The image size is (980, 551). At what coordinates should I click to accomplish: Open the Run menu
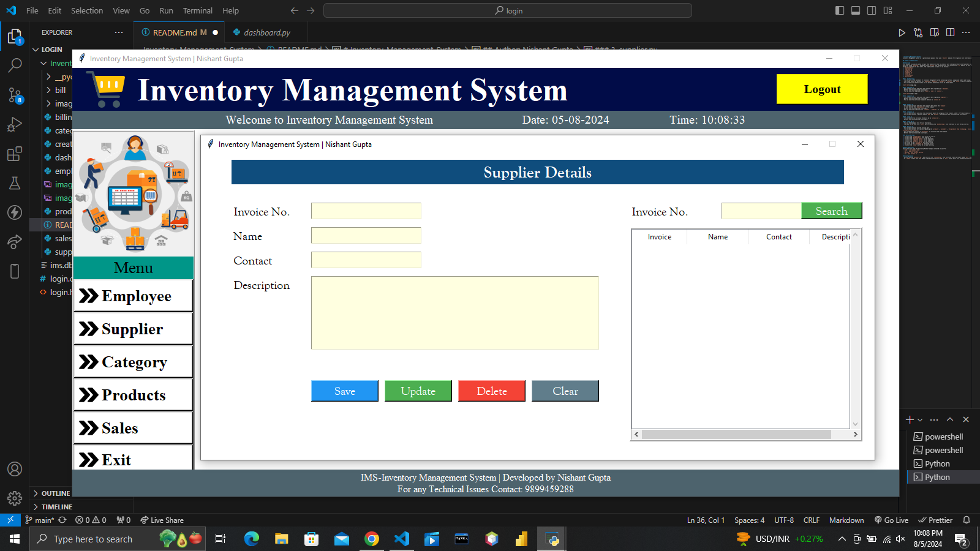tap(166, 10)
